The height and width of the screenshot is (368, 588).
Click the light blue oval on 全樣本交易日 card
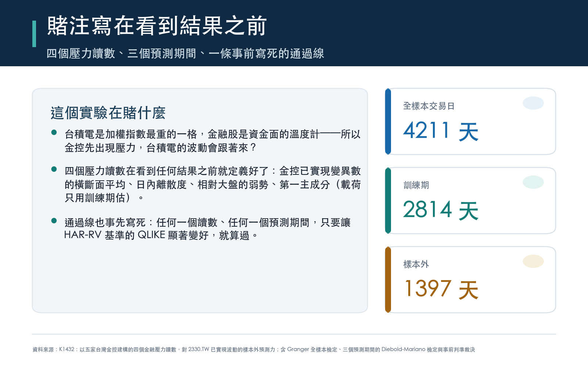coord(533,103)
